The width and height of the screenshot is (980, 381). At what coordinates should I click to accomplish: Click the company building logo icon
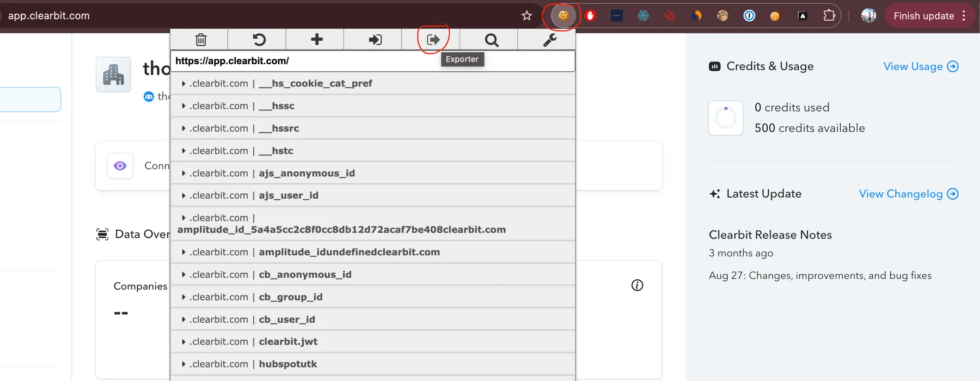pos(113,75)
